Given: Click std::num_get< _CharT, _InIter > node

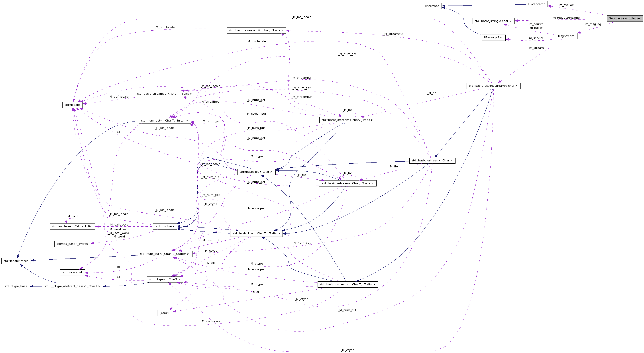Looking at the screenshot, I should pyautogui.click(x=165, y=120).
